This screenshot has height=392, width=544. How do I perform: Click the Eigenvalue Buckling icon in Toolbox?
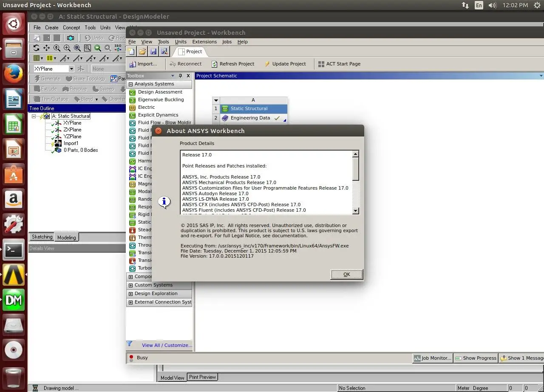coord(132,100)
